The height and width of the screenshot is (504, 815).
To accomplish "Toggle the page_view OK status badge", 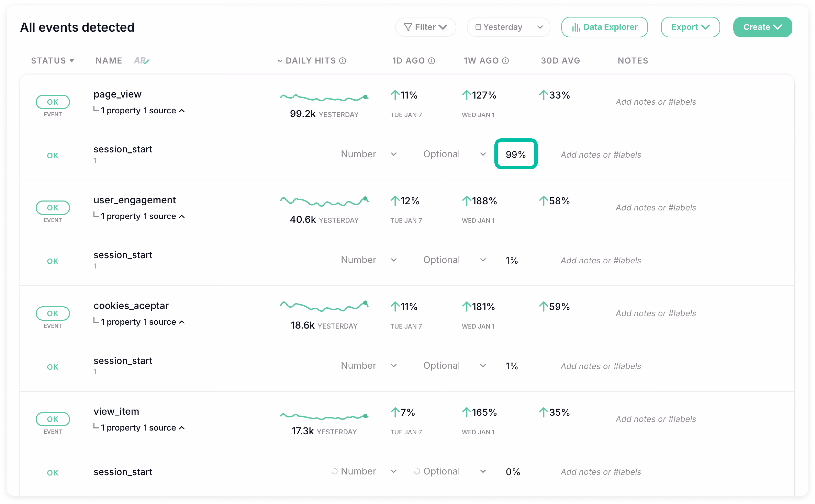I will pos(53,102).
